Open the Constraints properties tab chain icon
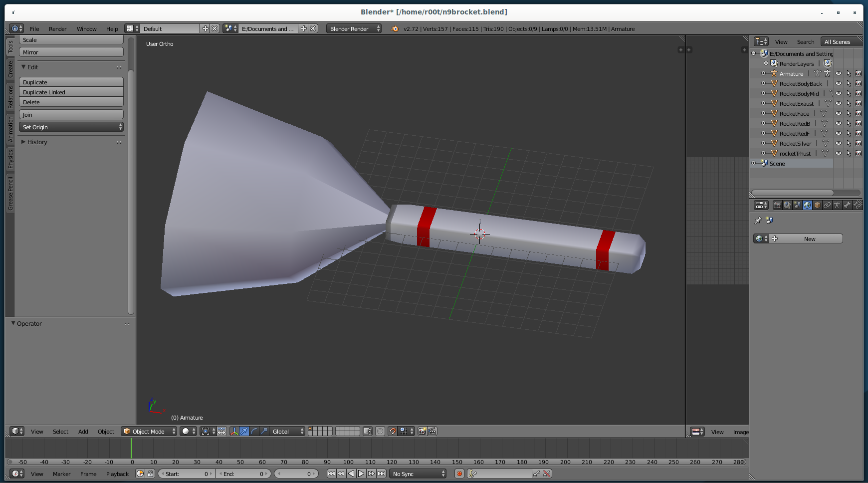Image resolution: width=868 pixels, height=483 pixels. pyautogui.click(x=827, y=205)
